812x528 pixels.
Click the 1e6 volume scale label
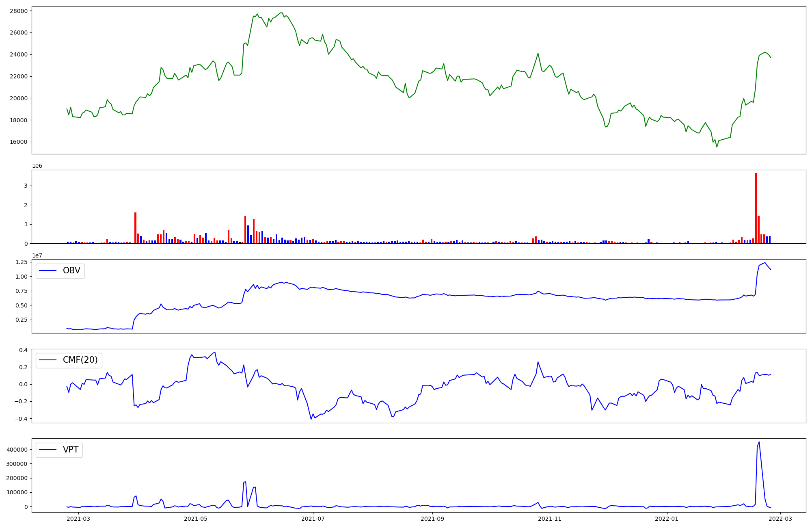pyautogui.click(x=37, y=166)
